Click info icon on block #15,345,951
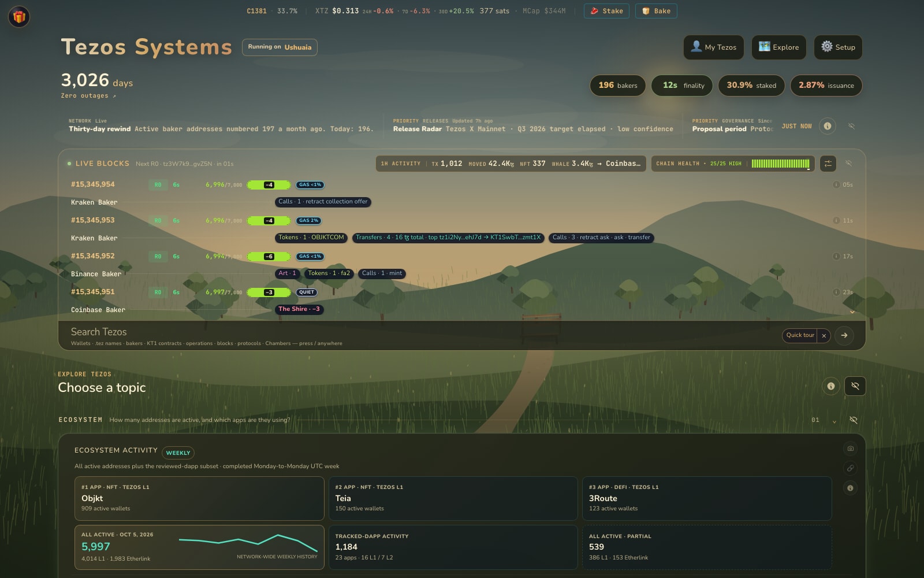Image resolution: width=924 pixels, height=578 pixels. click(836, 292)
